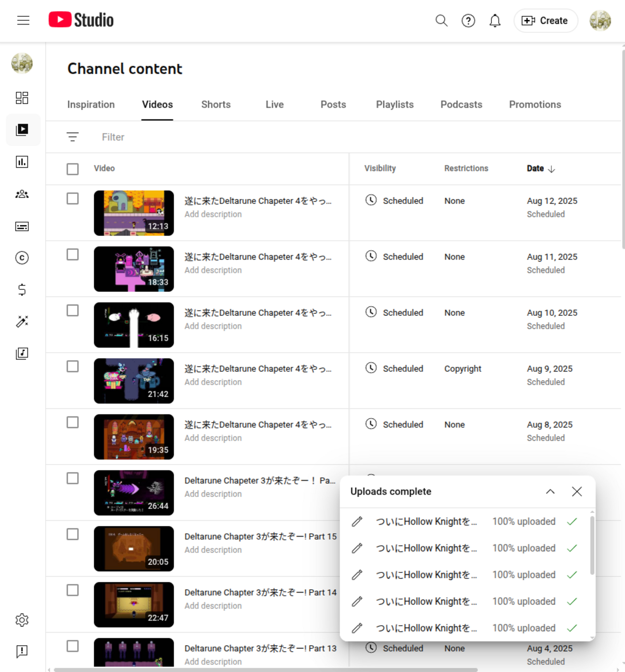Open Copyright from the sidebar

[22, 258]
